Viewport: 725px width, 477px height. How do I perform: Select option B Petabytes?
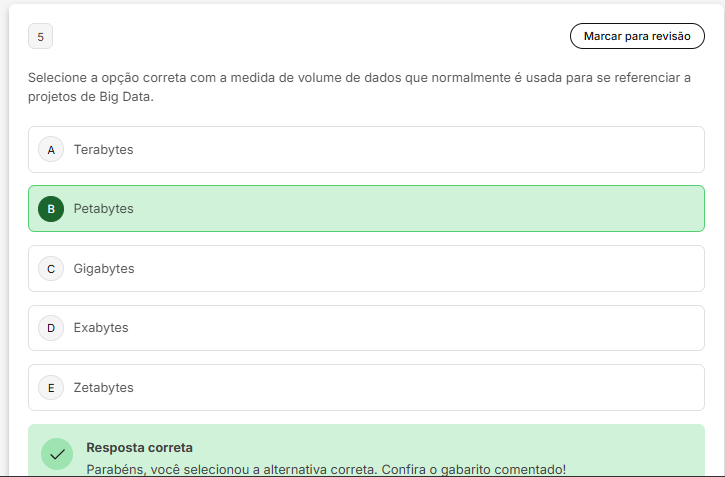366,208
